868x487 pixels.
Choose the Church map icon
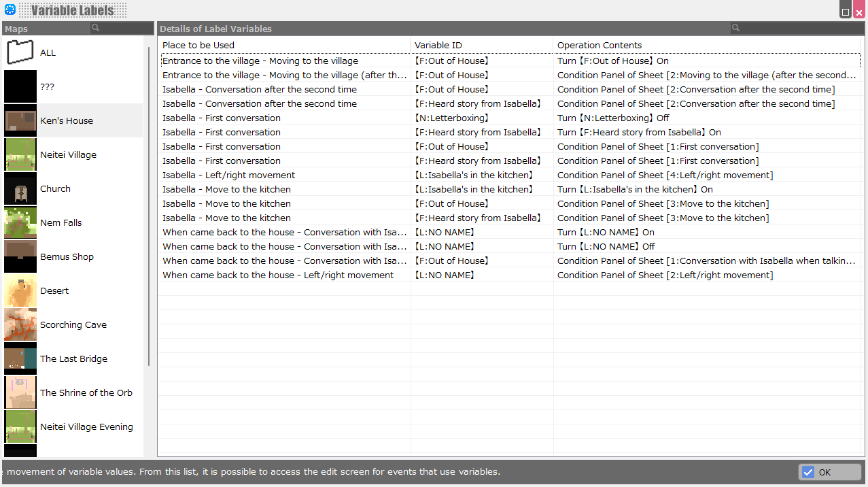point(20,188)
